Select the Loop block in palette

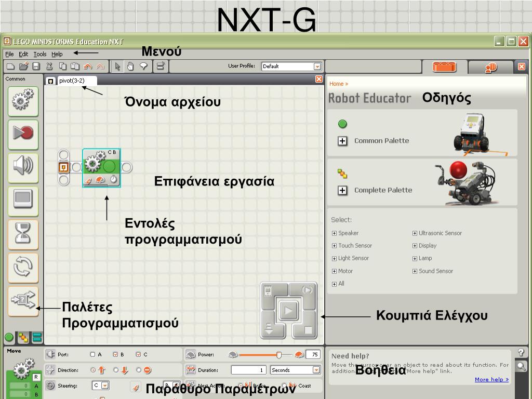(x=23, y=268)
